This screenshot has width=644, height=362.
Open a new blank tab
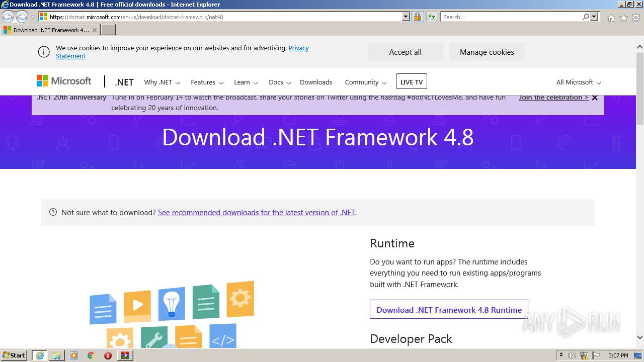pyautogui.click(x=108, y=30)
